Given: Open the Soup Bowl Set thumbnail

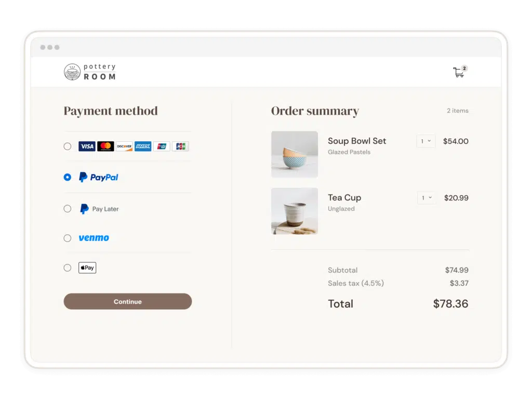Looking at the screenshot, I should pyautogui.click(x=295, y=154).
